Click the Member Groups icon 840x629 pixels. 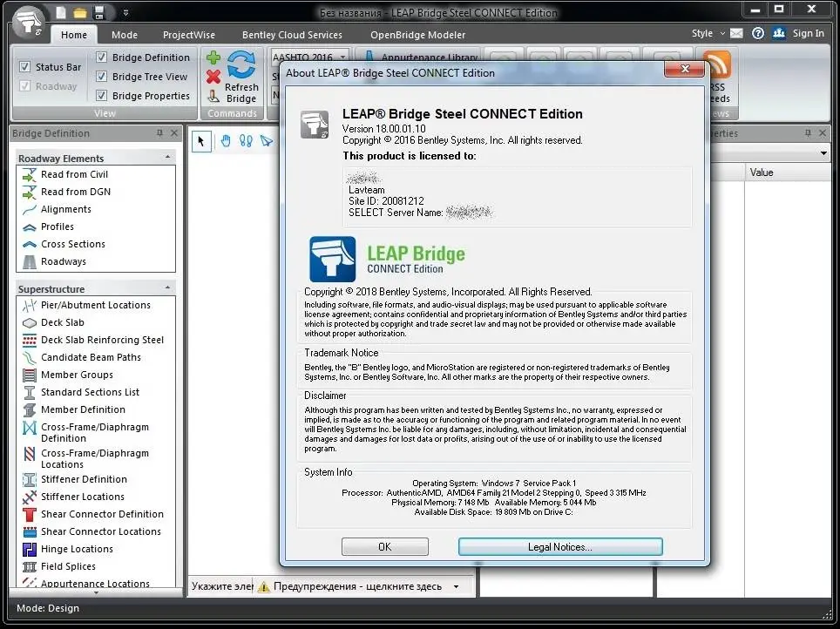(x=30, y=375)
